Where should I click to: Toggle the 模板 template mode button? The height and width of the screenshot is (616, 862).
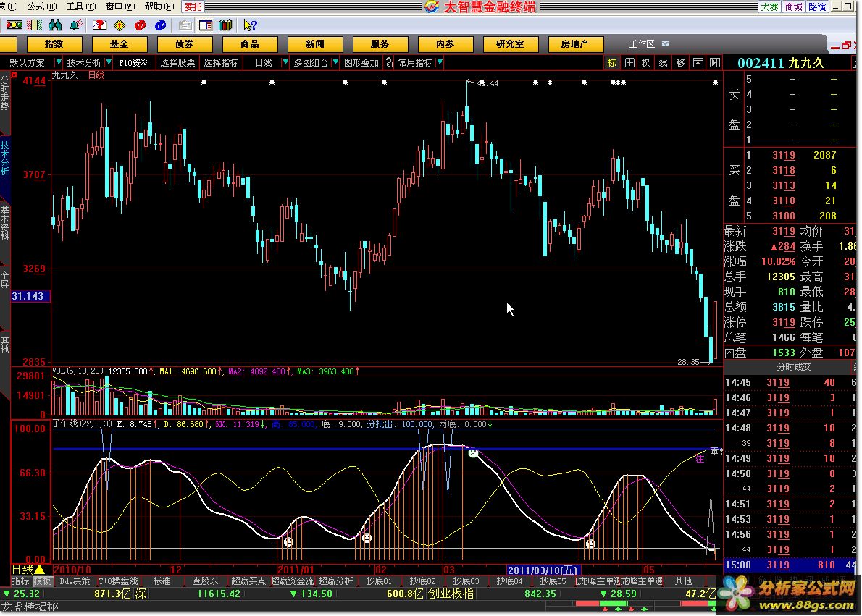coord(43,581)
